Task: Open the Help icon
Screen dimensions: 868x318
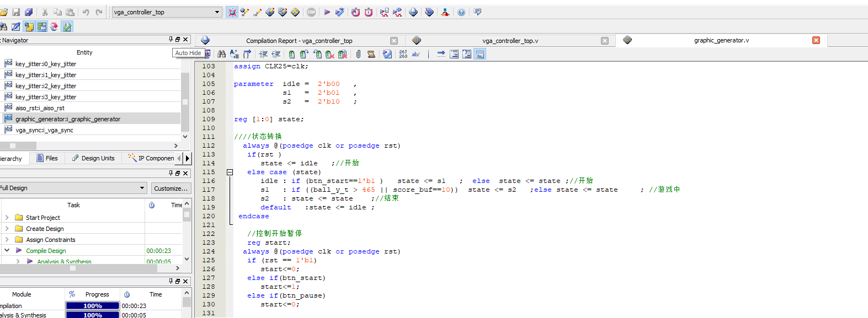Action: pyautogui.click(x=461, y=12)
